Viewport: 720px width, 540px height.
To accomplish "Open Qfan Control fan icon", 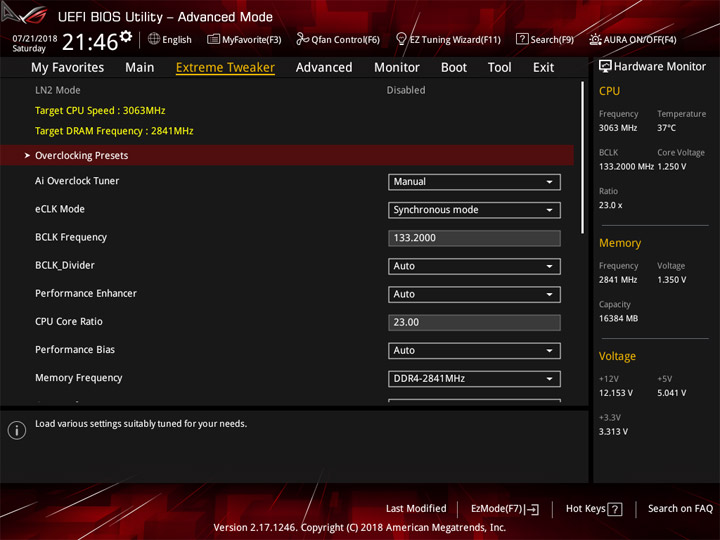I will click(x=302, y=39).
